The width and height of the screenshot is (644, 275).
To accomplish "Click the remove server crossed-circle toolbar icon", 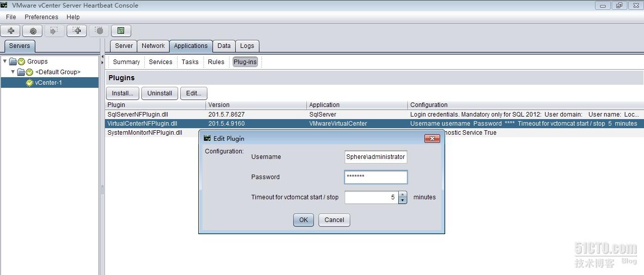I will (x=33, y=31).
